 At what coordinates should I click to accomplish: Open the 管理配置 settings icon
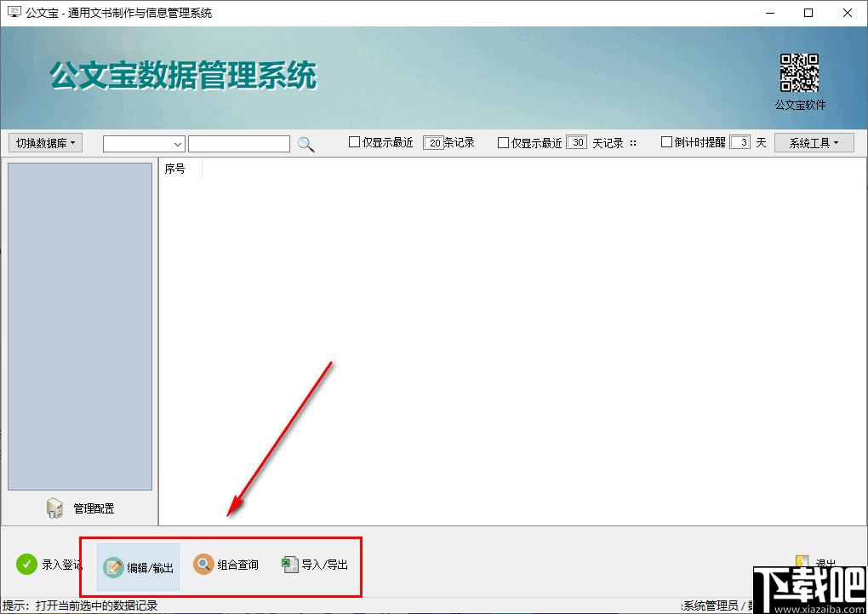[54, 508]
